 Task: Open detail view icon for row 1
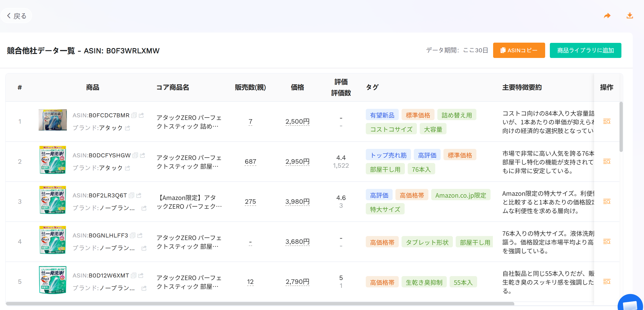607,122
